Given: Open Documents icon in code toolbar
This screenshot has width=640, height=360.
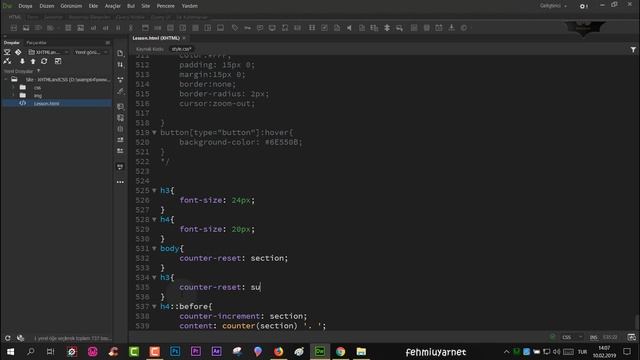Looking at the screenshot, I should coord(120,53).
